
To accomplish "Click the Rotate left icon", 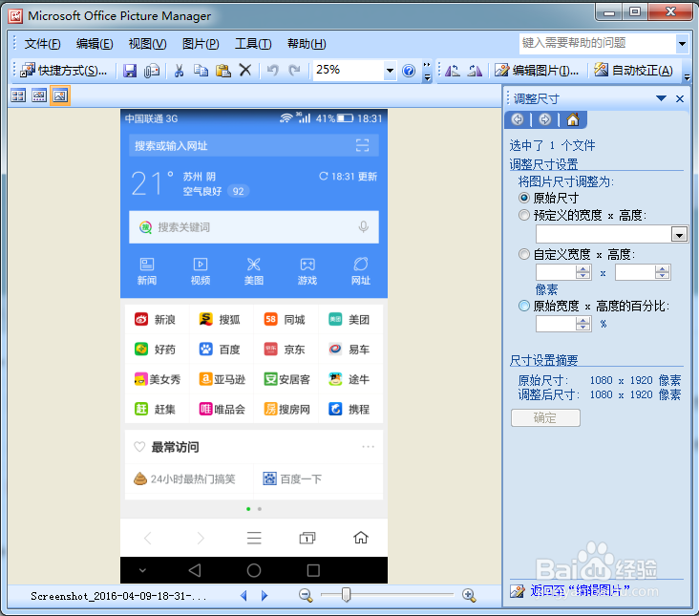I will [x=453, y=71].
